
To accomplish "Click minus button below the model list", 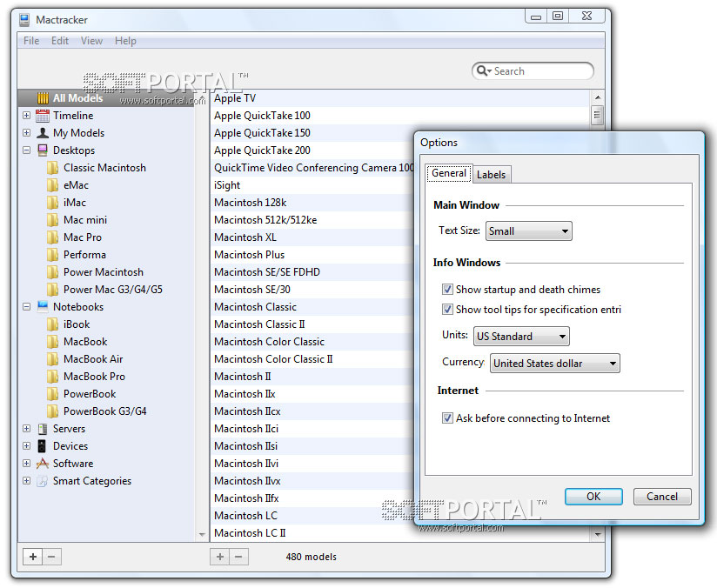I will tap(238, 557).
